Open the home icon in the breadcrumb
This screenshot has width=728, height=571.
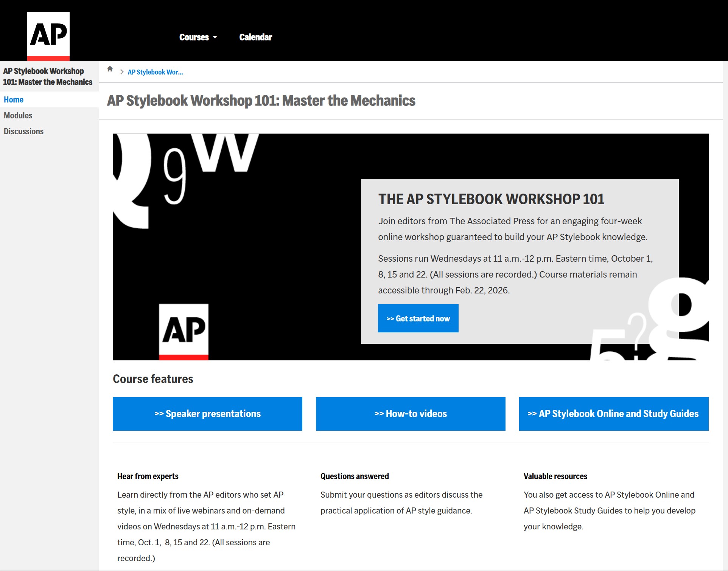110,69
